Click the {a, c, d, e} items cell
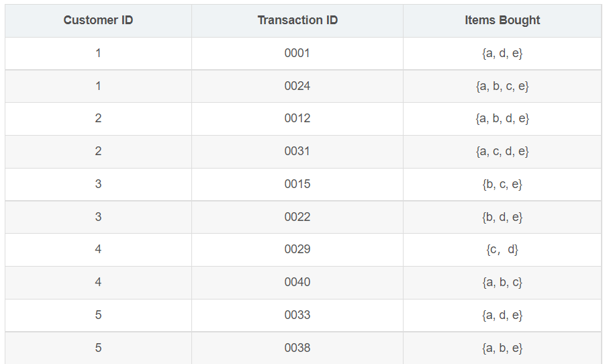Viewport: 607px width, 364px height. point(502,151)
